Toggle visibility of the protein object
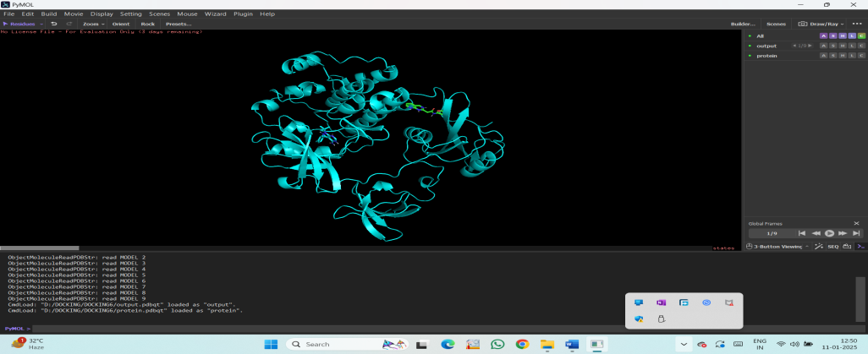The width and height of the screenshot is (868, 354). pos(750,56)
